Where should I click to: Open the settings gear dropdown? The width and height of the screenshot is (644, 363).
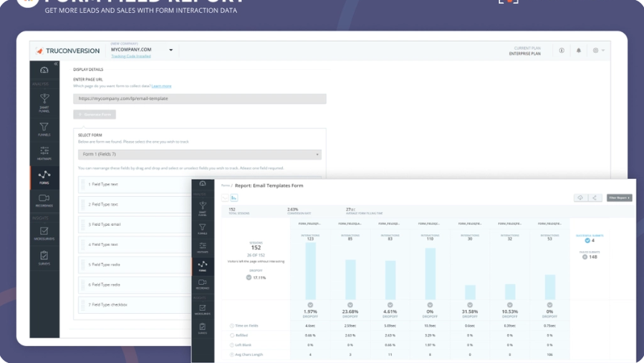point(599,51)
